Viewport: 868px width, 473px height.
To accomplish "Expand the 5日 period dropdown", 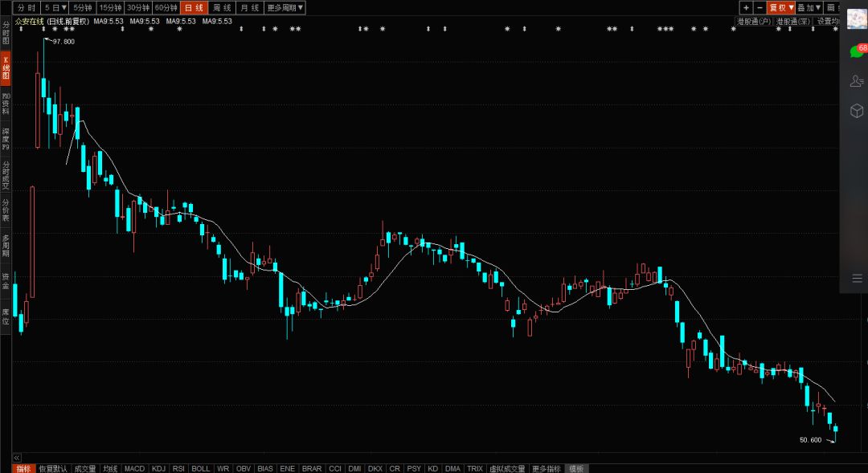I will pyautogui.click(x=55, y=8).
